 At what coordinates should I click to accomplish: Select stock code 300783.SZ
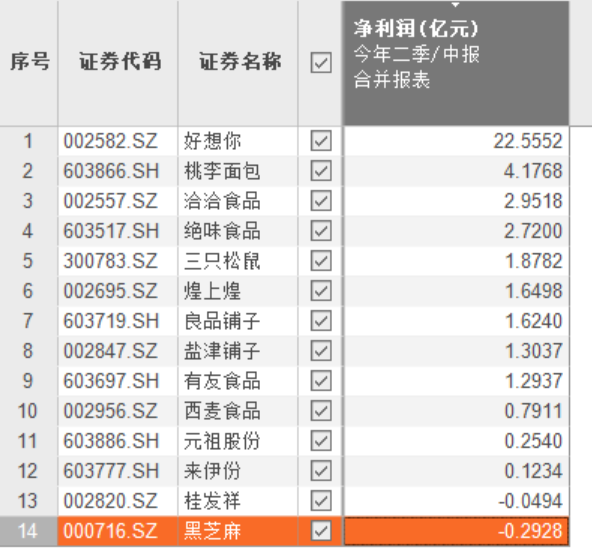pyautogui.click(x=110, y=261)
